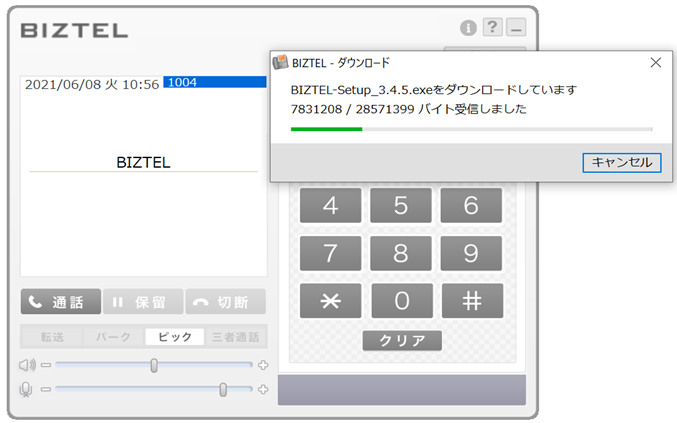This screenshot has height=423, width=677.
Task: Select the 三者通話 tab
Action: pos(236,337)
